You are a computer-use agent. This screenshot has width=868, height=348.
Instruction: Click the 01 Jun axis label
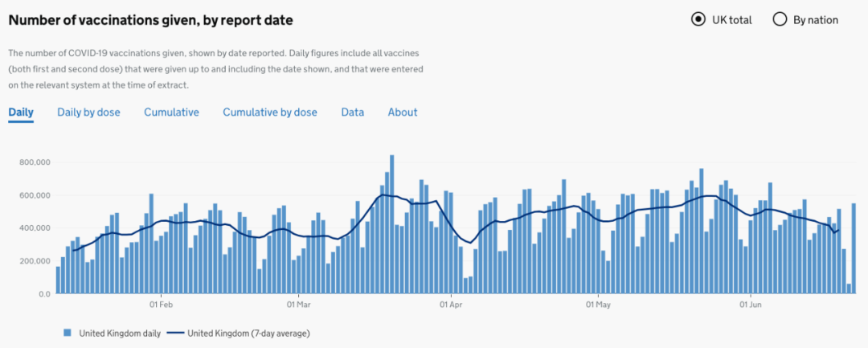750,305
